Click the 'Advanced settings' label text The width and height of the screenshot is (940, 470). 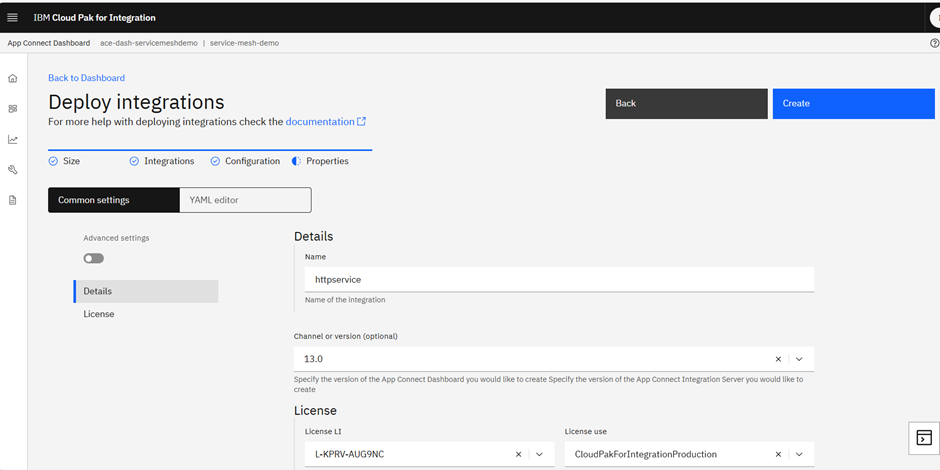pyautogui.click(x=116, y=238)
